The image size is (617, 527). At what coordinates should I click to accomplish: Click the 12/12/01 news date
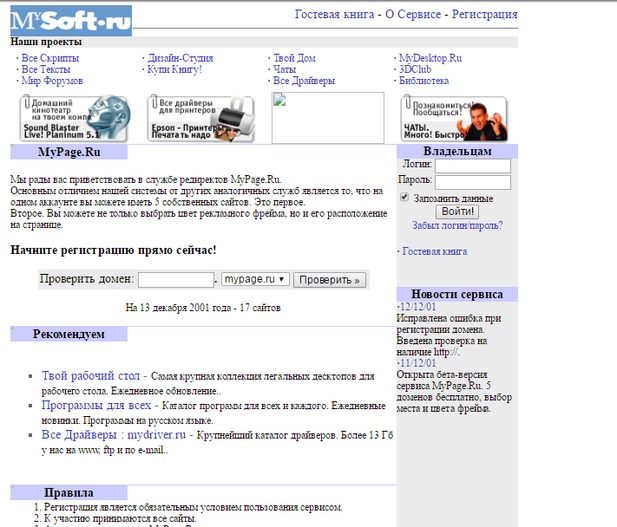[417, 307]
